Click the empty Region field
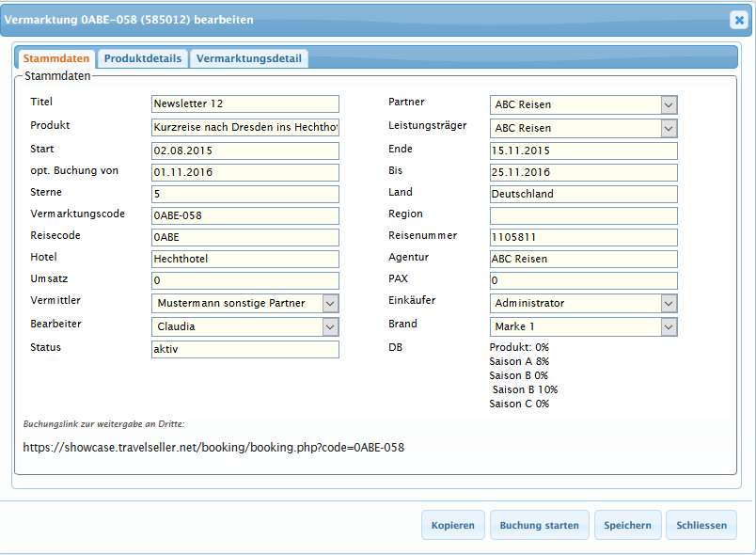756x555 pixels. point(583,215)
